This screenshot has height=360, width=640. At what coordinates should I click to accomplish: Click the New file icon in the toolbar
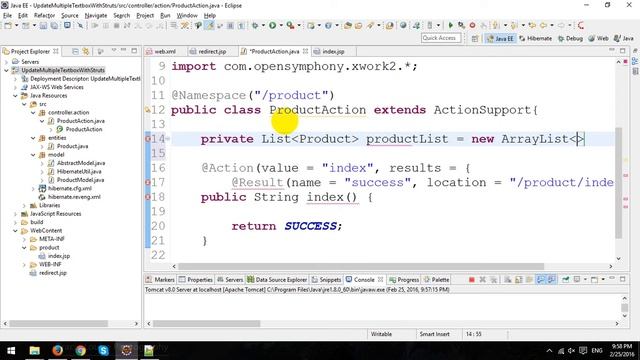pyautogui.click(x=8, y=25)
